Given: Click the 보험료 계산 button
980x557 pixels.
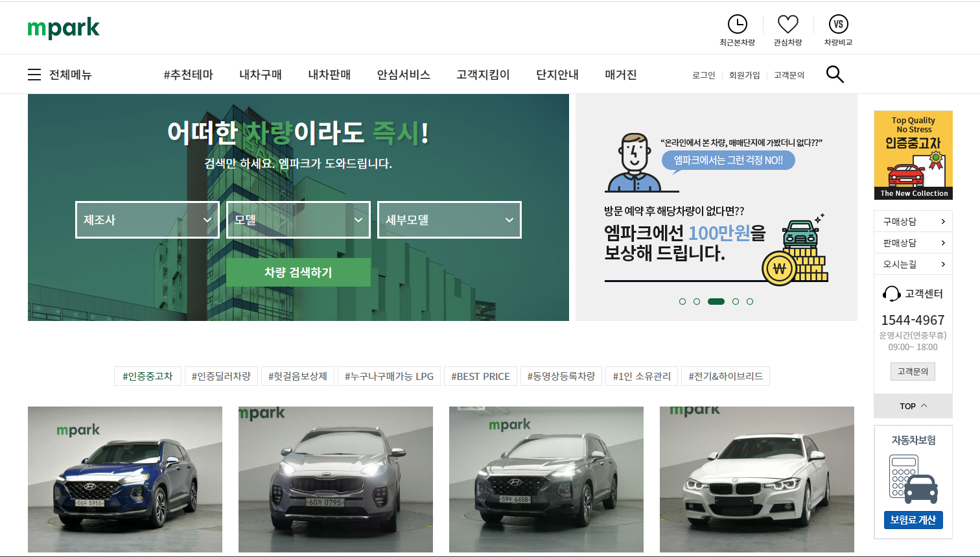Looking at the screenshot, I should click(913, 520).
